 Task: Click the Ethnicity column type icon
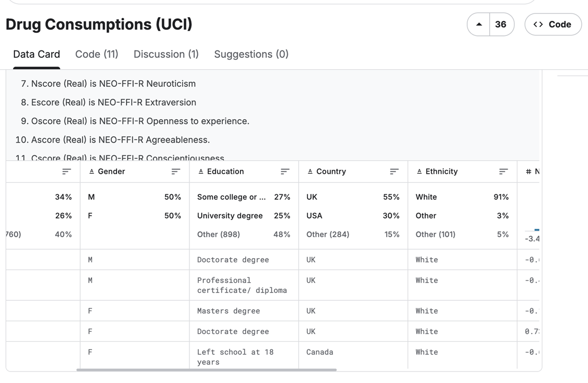click(x=419, y=171)
